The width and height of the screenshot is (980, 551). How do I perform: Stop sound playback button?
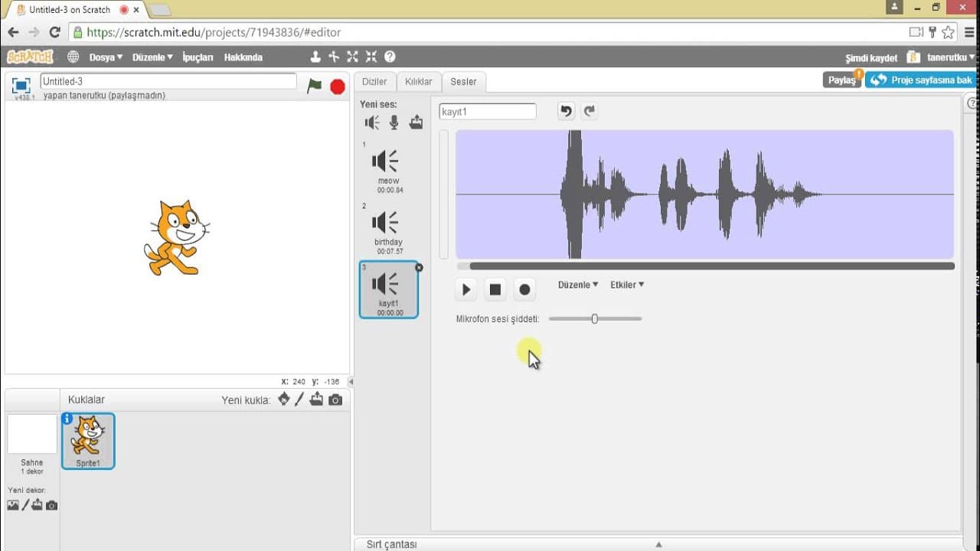click(495, 289)
